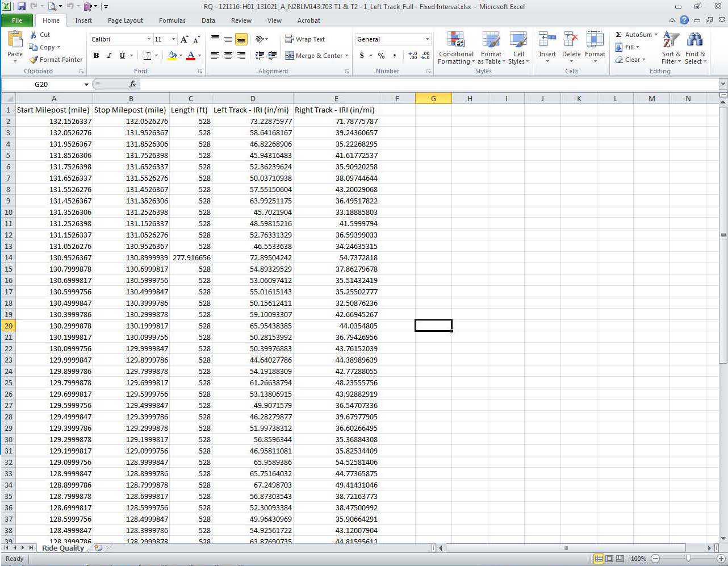This screenshot has height=566, width=728.
Task: Open the AutoSum dropdown arrow
Action: 656,35
